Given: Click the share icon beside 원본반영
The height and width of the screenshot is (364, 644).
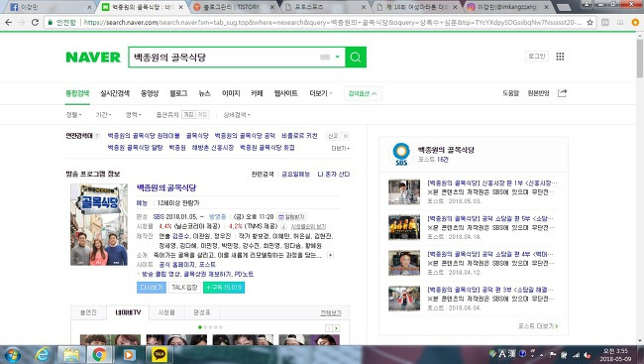Looking at the screenshot, I should (562, 93).
